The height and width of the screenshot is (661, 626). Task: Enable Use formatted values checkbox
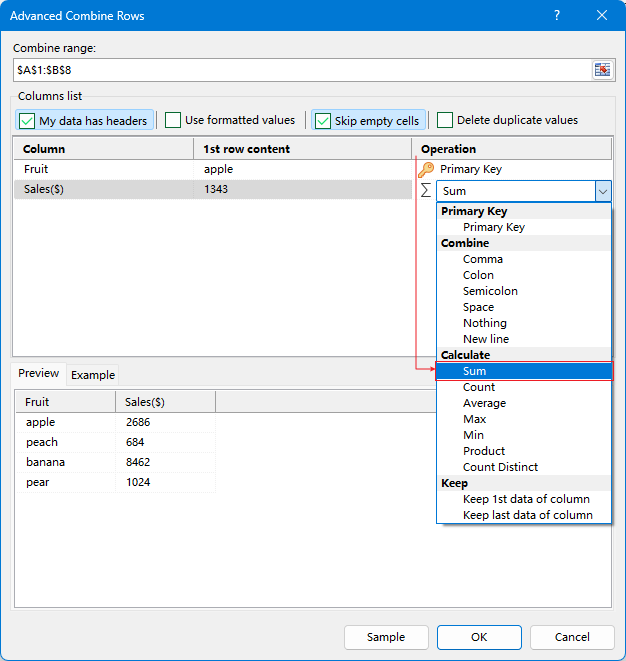click(173, 121)
